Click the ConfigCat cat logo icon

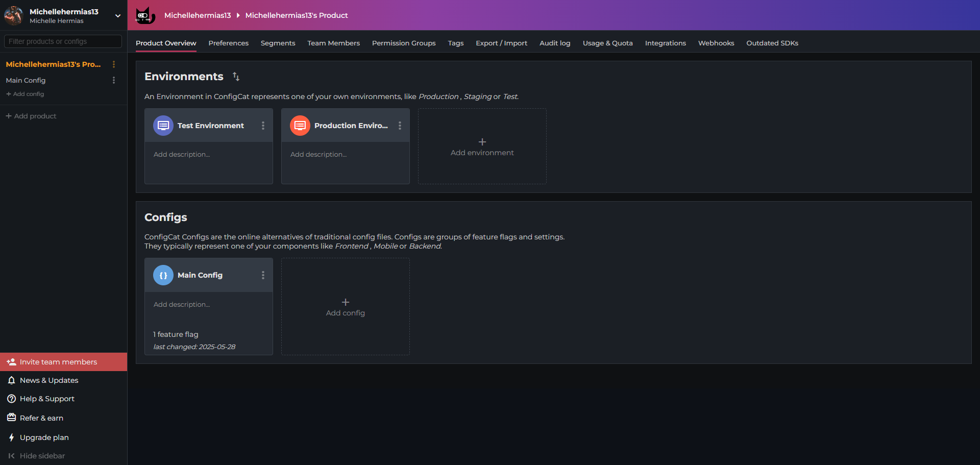[145, 15]
